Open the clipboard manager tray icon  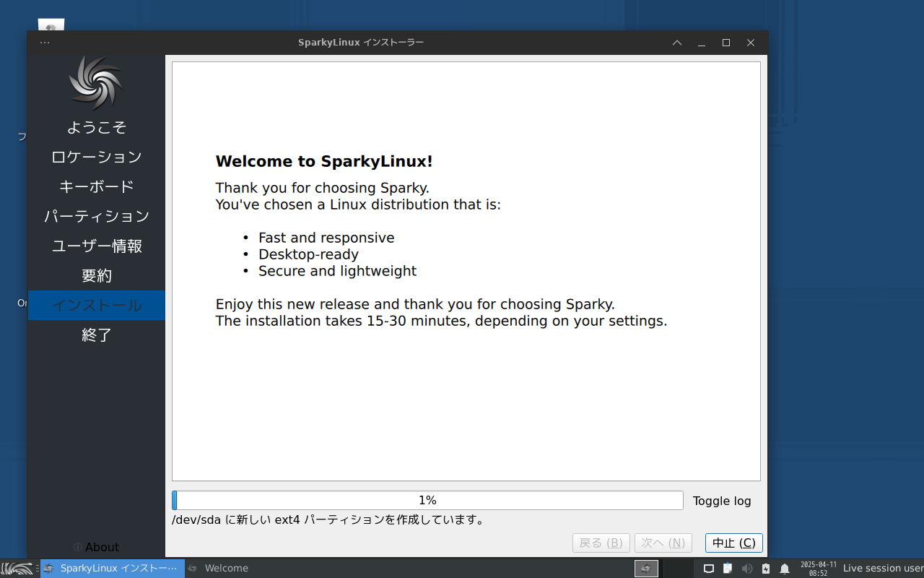click(728, 569)
